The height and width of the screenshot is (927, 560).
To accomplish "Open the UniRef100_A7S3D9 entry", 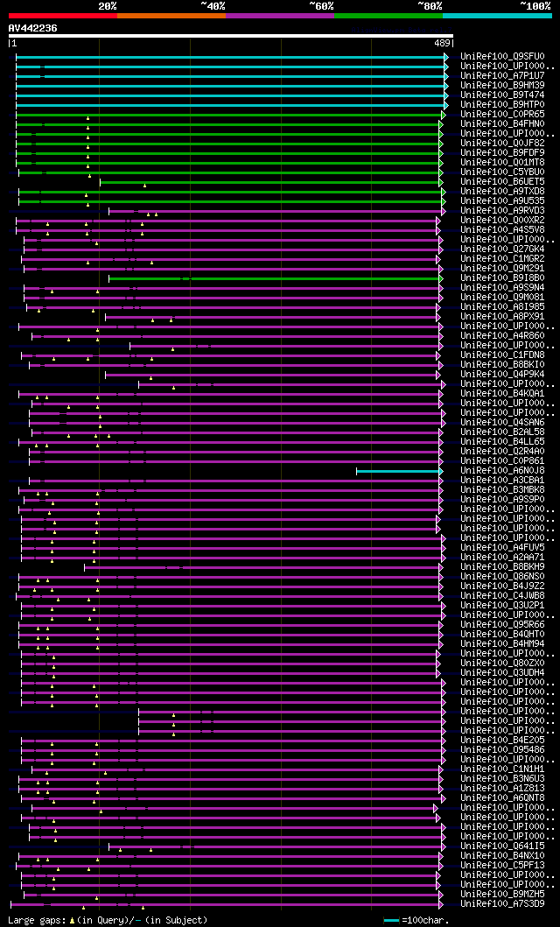I will tap(503, 903).
